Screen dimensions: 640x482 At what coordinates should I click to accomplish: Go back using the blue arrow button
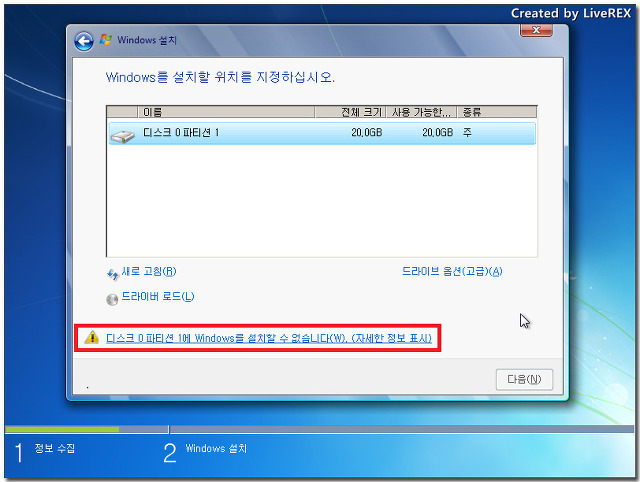tap(84, 41)
